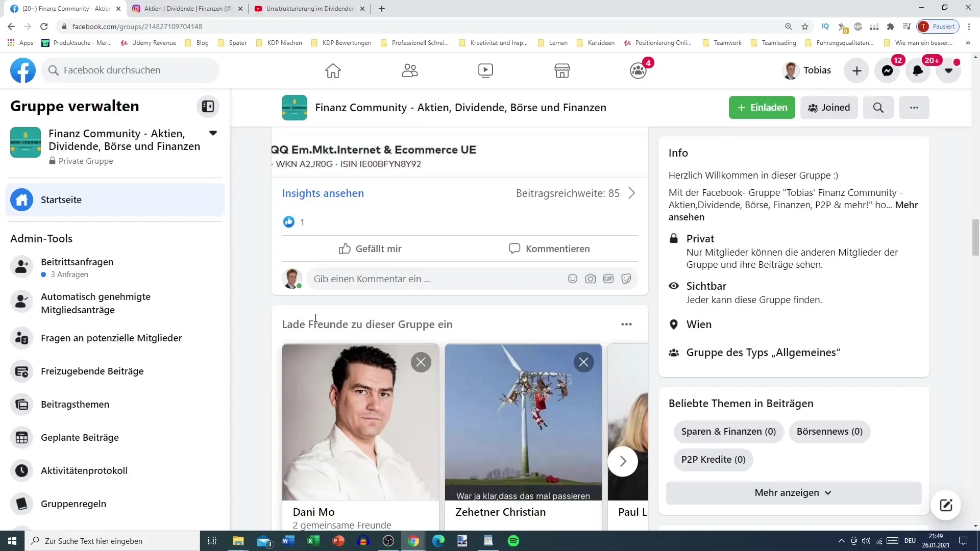Screen dimensions: 980x551
Task: Click the Facebook logo
Action: 23,70
